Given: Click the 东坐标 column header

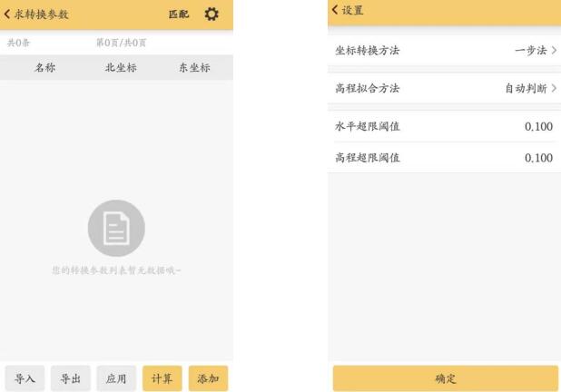Looking at the screenshot, I should [194, 67].
